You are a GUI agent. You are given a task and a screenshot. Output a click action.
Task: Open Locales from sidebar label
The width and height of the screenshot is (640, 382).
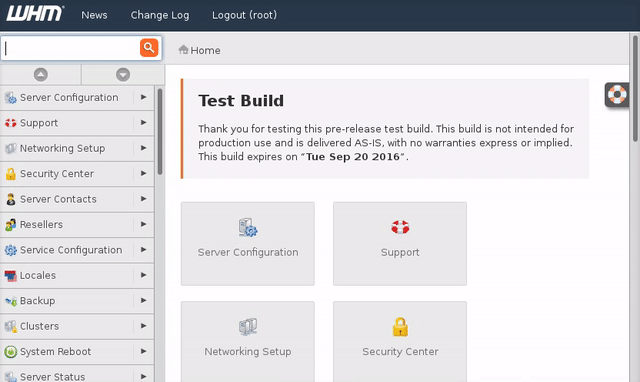pyautogui.click(x=38, y=275)
